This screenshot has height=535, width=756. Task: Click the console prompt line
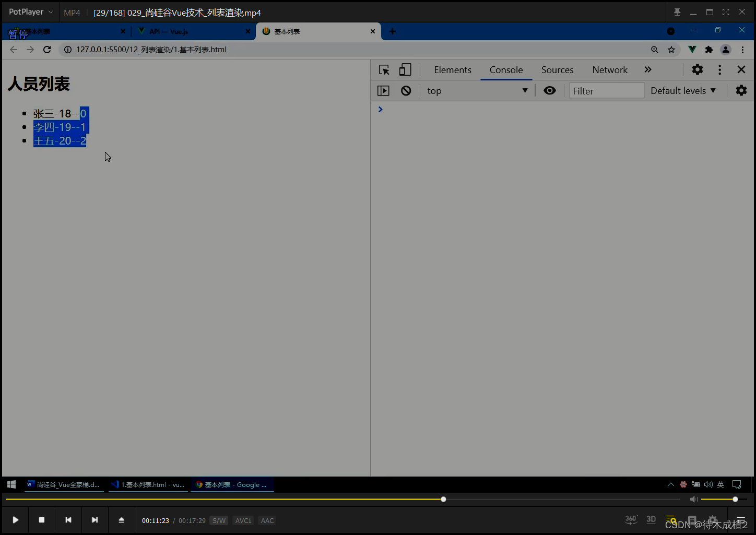click(563, 110)
